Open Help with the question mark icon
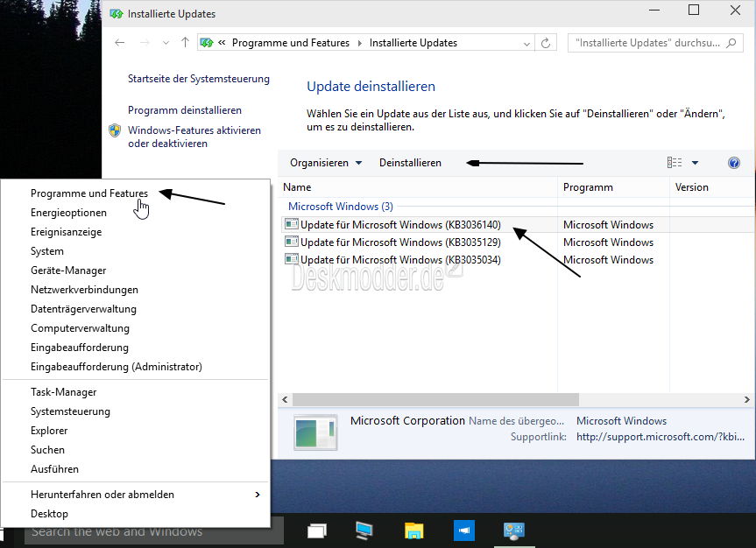The width and height of the screenshot is (756, 548). [x=734, y=163]
